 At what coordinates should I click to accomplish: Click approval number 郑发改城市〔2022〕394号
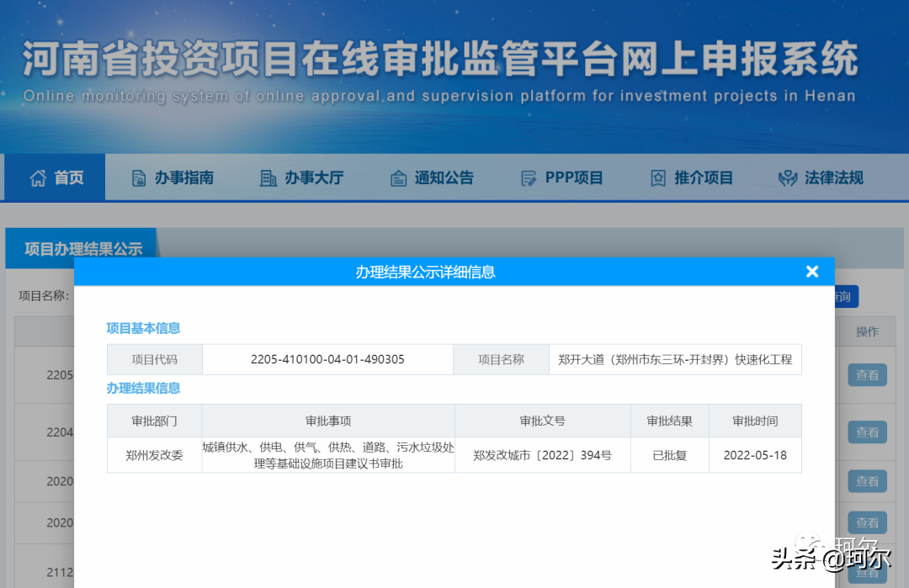[x=543, y=455]
